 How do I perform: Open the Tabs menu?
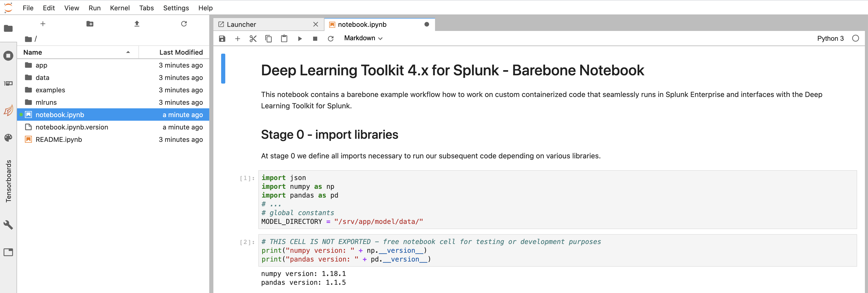click(146, 8)
